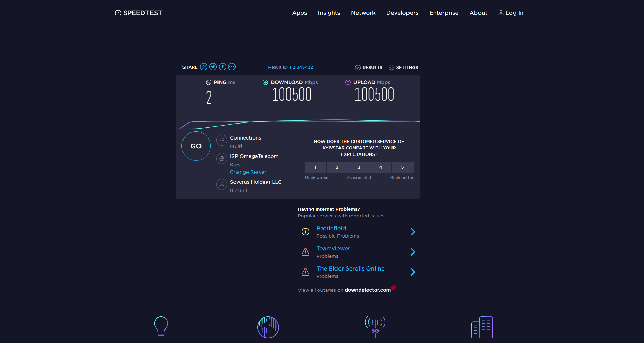Open the Teamviewer outage link

(x=333, y=248)
